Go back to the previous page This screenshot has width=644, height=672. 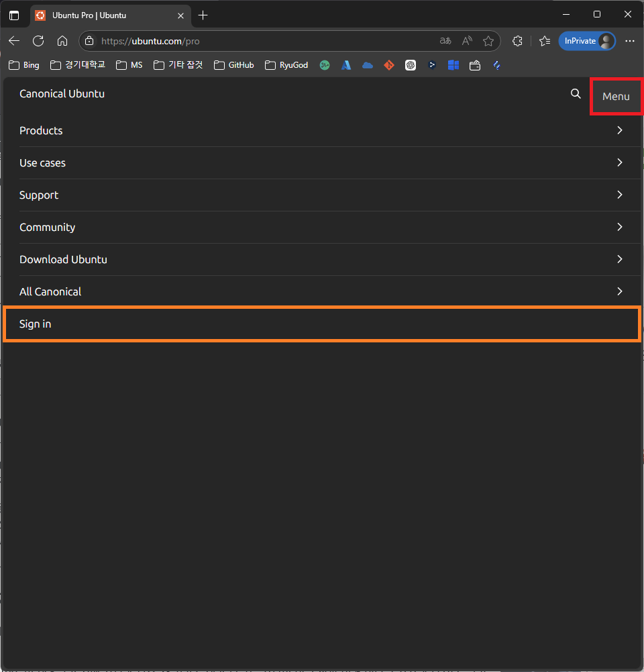[14, 41]
